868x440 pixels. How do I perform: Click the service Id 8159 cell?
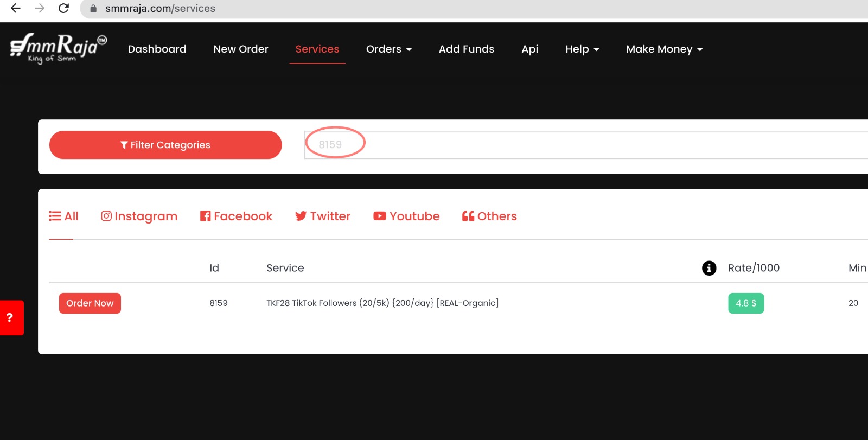(x=219, y=303)
